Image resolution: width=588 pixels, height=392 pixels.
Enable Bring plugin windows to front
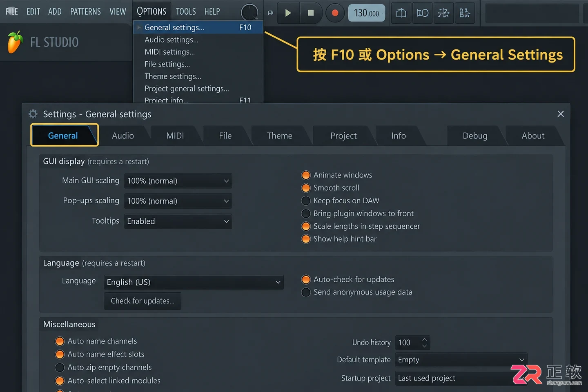tap(306, 214)
